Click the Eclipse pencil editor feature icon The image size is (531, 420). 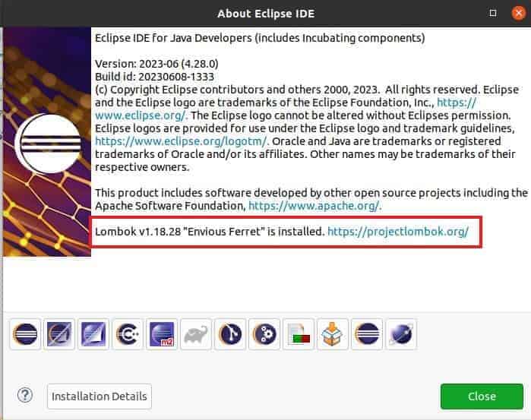(59, 334)
